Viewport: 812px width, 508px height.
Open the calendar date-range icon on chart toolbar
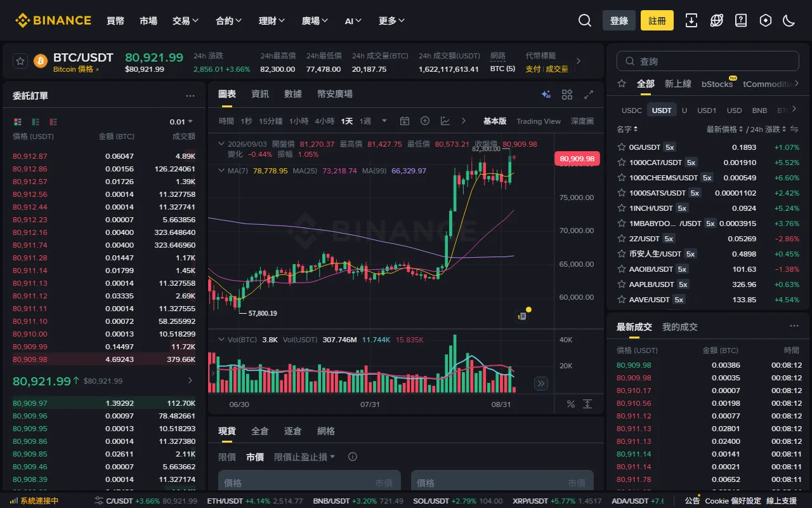(405, 121)
